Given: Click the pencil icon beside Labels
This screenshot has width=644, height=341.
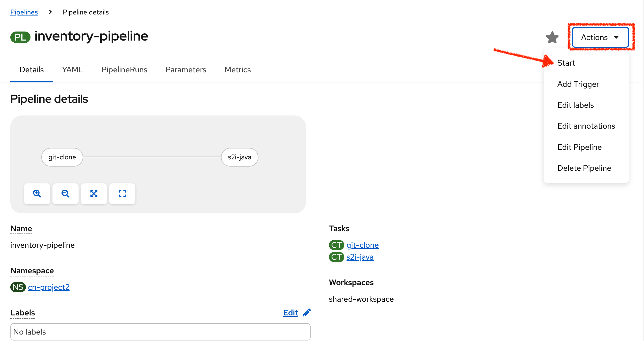Looking at the screenshot, I should (x=307, y=313).
